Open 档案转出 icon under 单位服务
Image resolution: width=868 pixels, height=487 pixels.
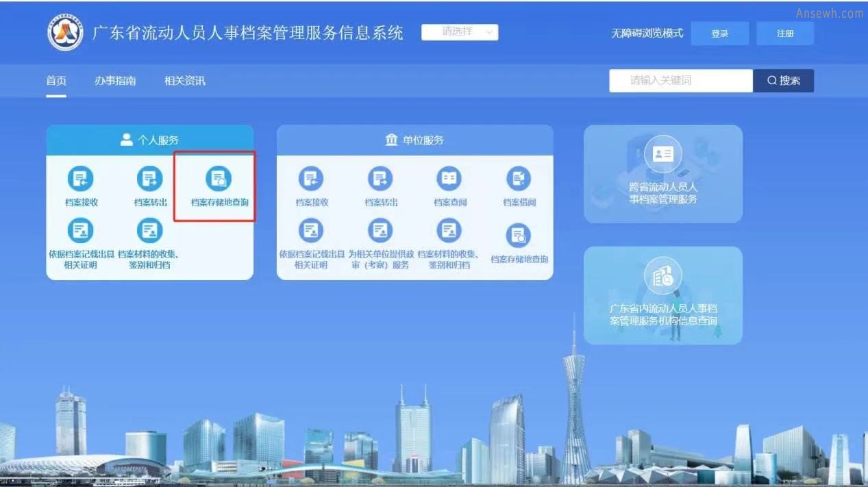click(x=380, y=179)
